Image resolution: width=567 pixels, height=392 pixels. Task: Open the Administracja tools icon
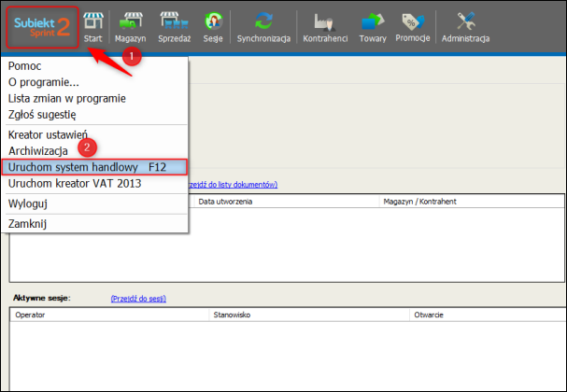point(465,27)
